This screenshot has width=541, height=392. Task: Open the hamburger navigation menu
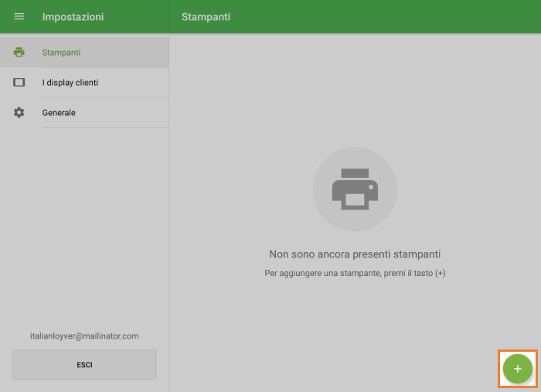pyautogui.click(x=19, y=16)
